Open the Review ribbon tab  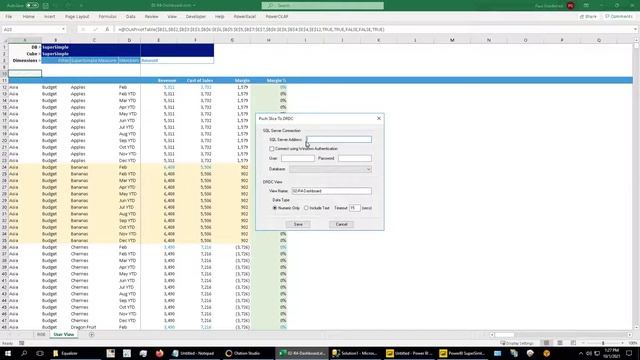151,17
